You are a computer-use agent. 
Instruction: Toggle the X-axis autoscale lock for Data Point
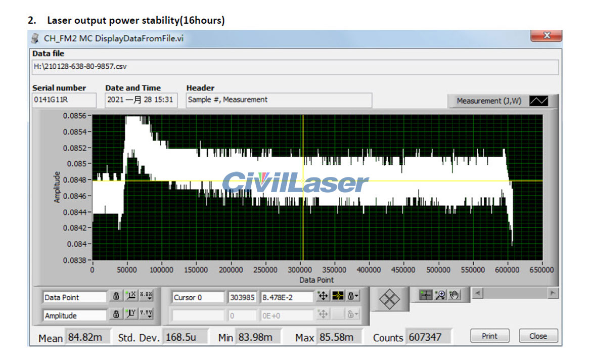click(x=116, y=297)
